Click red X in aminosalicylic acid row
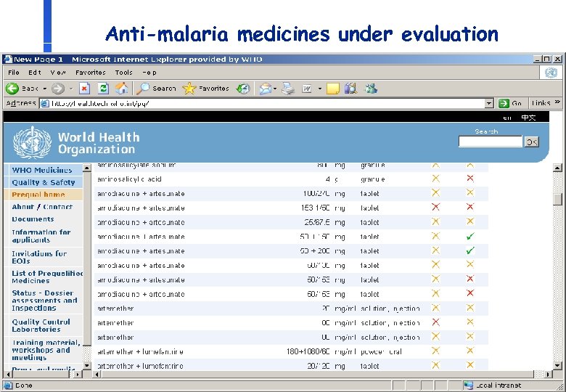 click(470, 179)
